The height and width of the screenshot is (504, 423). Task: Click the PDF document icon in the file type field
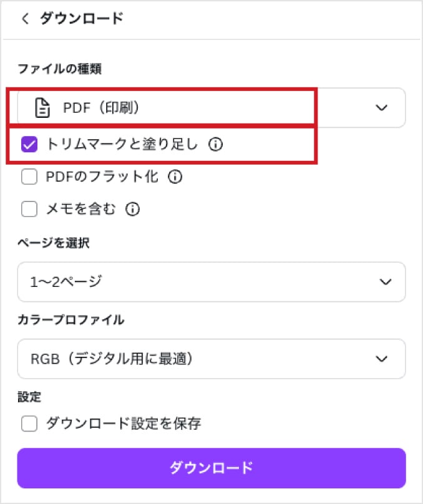click(41, 107)
